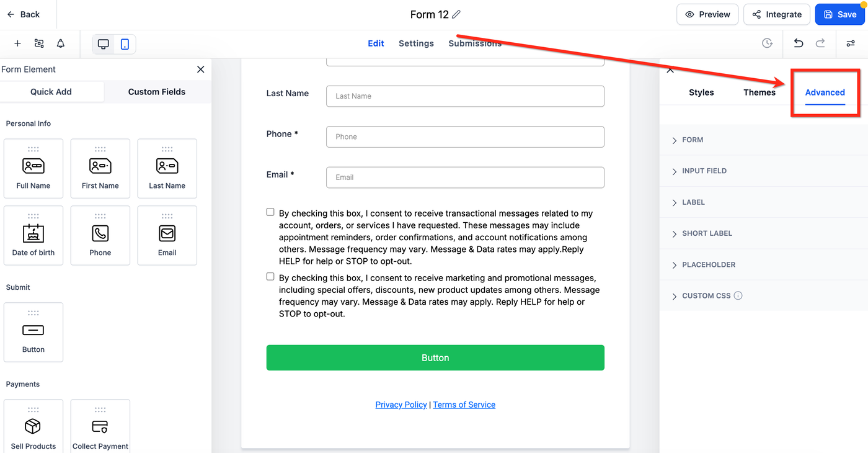Viewport: 868px width, 453px height.
Task: Click the pencil icon to rename Form 12
Action: click(x=457, y=14)
